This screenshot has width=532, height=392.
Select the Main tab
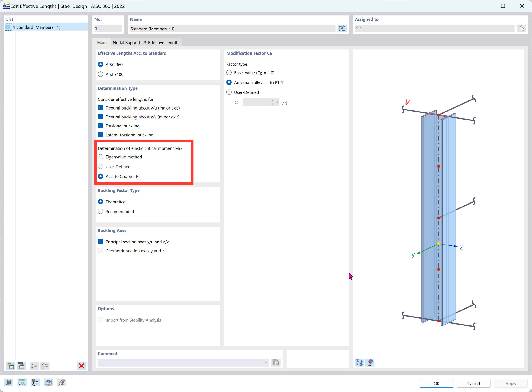tap(102, 42)
